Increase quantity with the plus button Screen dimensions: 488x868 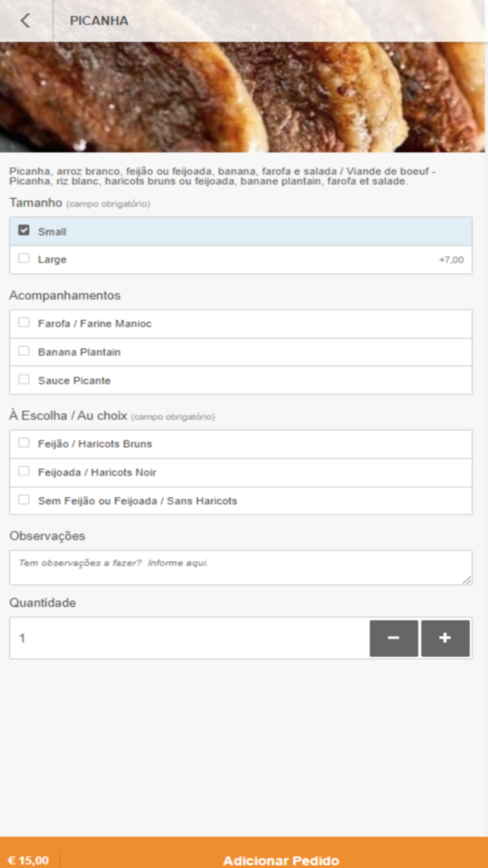[x=445, y=638]
